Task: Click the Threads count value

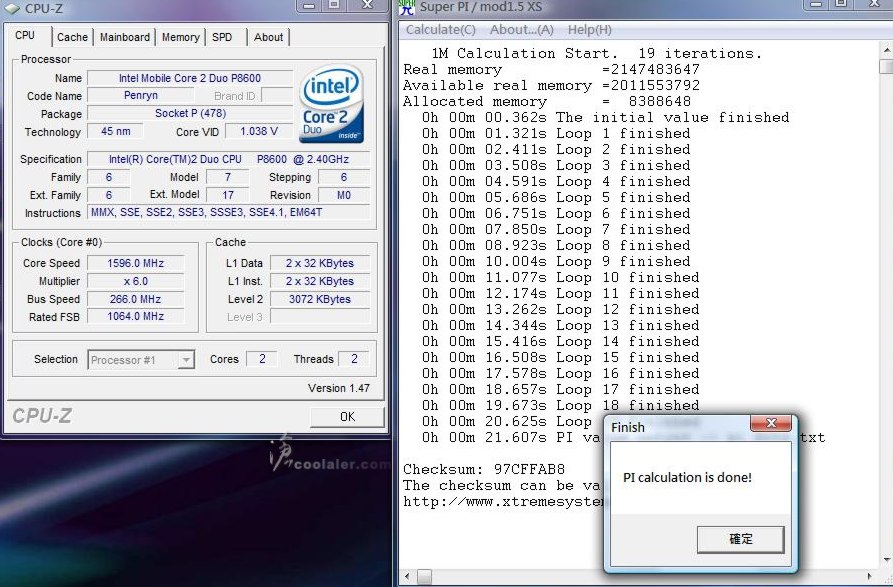Action: (354, 359)
